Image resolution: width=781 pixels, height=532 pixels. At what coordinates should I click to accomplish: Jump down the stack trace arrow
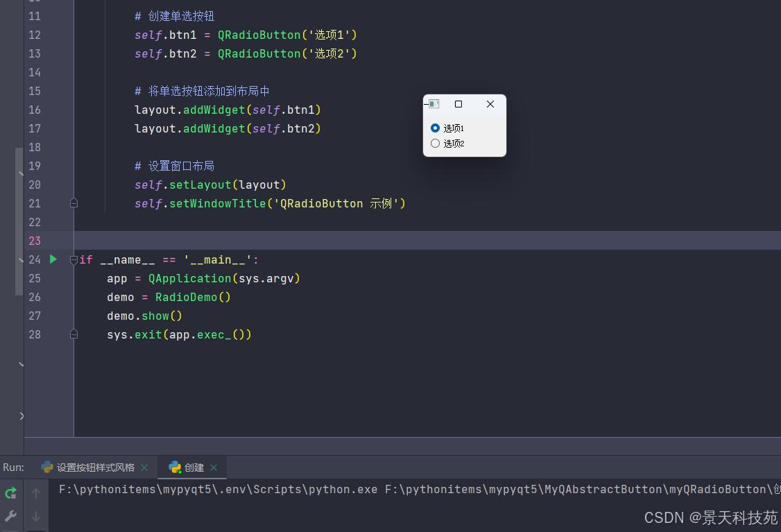pos(36,517)
